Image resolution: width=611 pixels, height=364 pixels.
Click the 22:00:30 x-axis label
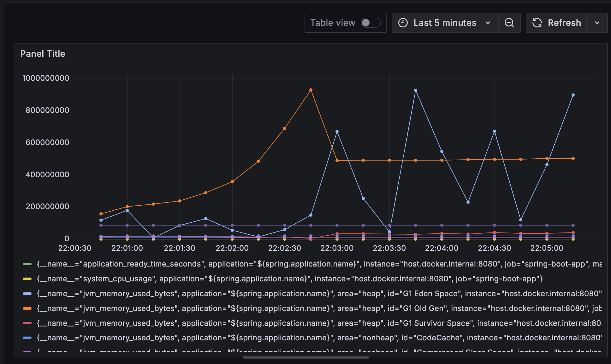tap(75, 248)
